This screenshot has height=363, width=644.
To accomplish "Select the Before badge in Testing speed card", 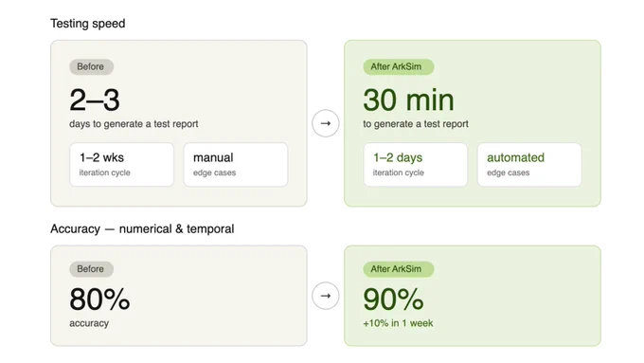I will pyautogui.click(x=91, y=66).
